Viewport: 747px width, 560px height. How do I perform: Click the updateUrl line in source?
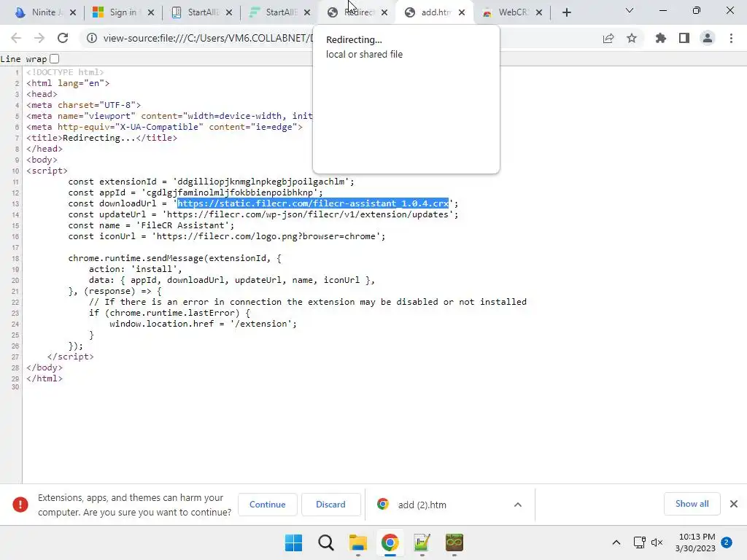tap(263, 214)
